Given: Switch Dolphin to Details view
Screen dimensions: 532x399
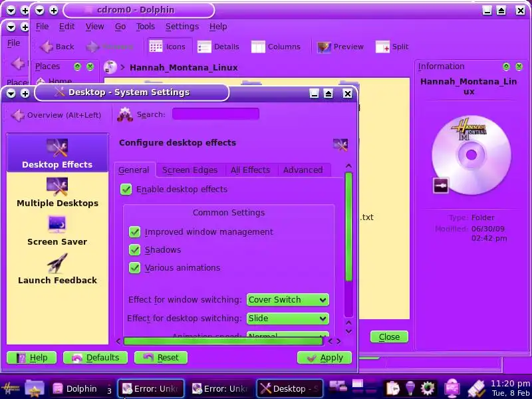Looking at the screenshot, I should 218,47.
